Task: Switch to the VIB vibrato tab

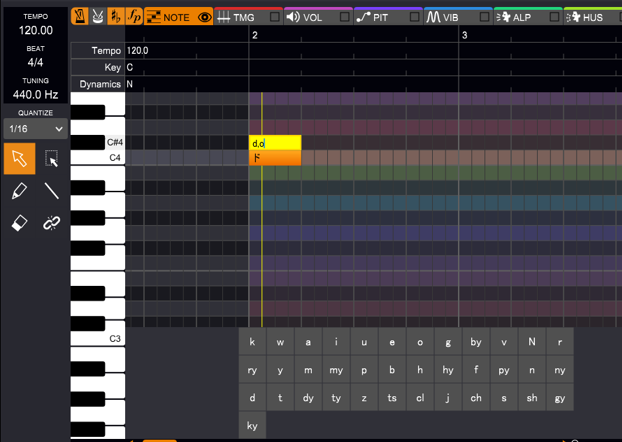Action: (458, 17)
